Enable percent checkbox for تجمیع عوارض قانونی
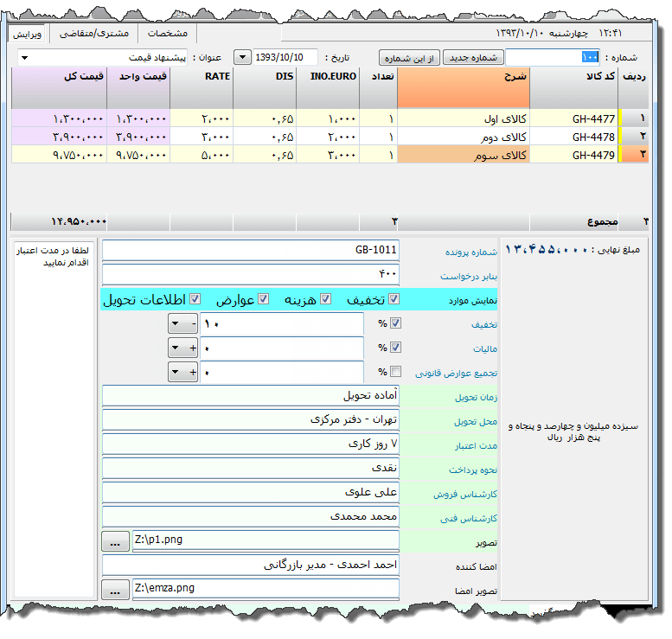 tap(396, 372)
